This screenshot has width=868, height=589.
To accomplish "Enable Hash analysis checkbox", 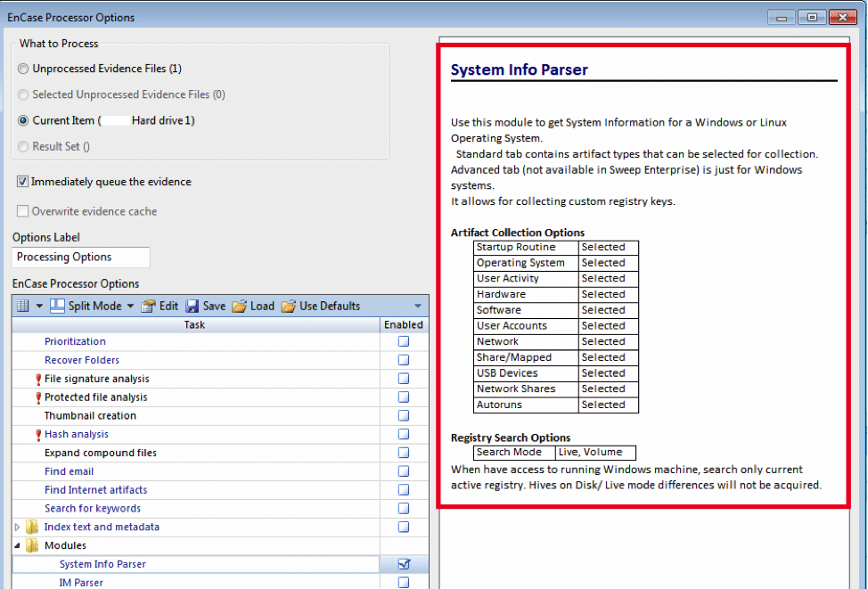I will pos(404,434).
